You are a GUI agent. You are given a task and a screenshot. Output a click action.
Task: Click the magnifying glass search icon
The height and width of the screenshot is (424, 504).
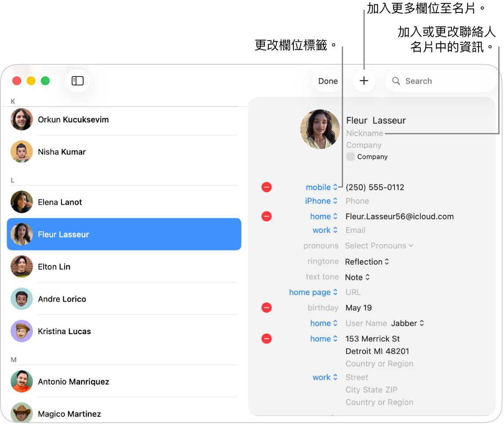tap(396, 81)
